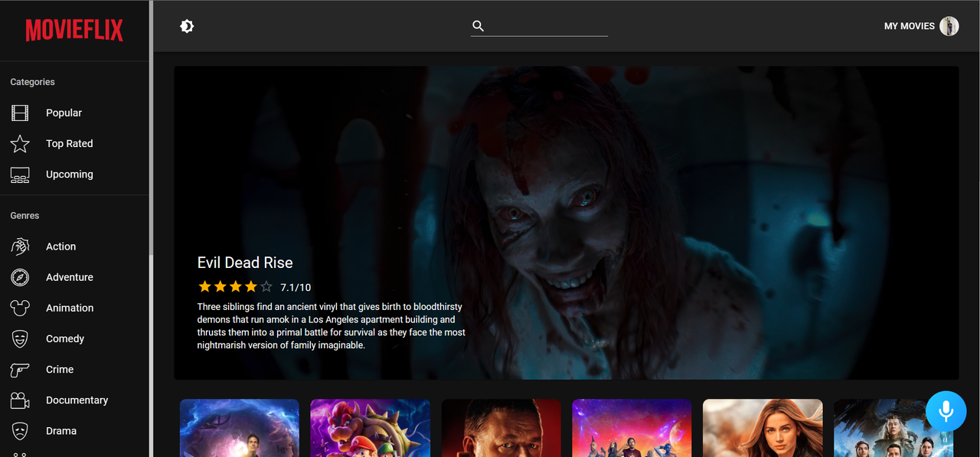This screenshot has height=457, width=980.
Task: Open the Evil Dead Rise featured banner
Action: coord(567,223)
